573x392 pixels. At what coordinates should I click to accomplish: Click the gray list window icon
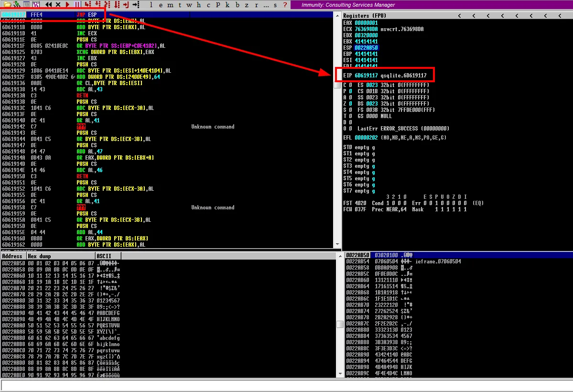26,4
